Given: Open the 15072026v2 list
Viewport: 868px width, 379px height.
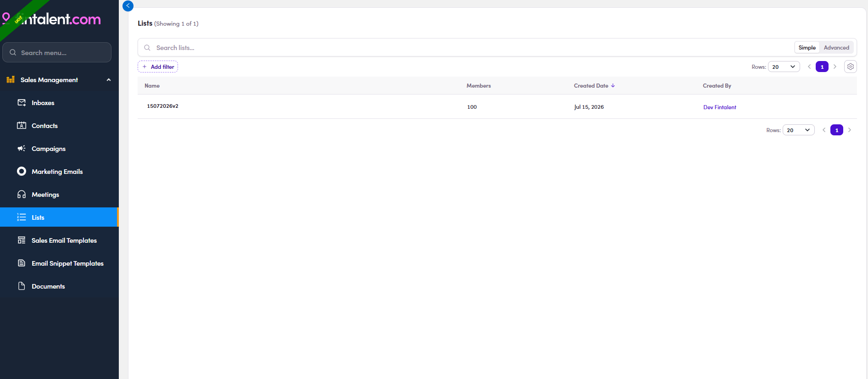Looking at the screenshot, I should pyautogui.click(x=162, y=106).
